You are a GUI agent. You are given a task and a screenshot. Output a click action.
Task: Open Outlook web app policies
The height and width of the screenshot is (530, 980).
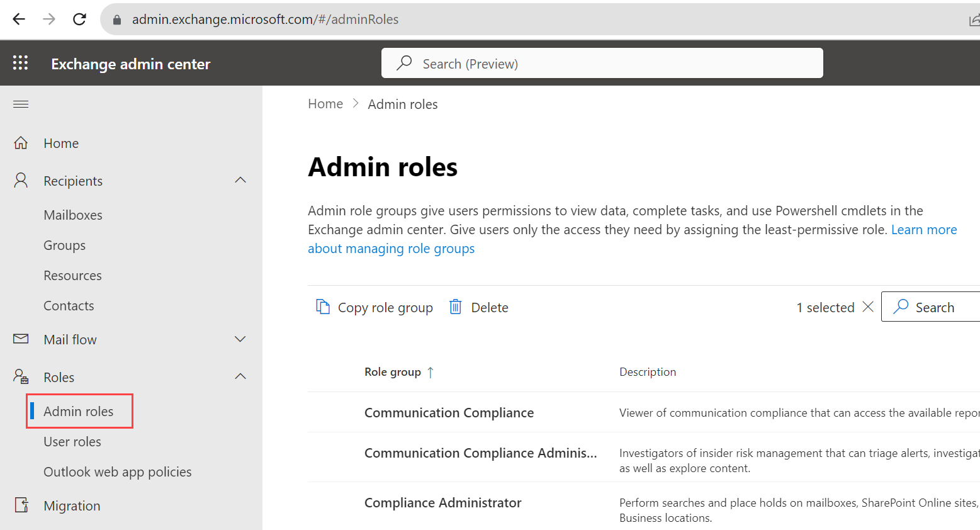pos(118,472)
